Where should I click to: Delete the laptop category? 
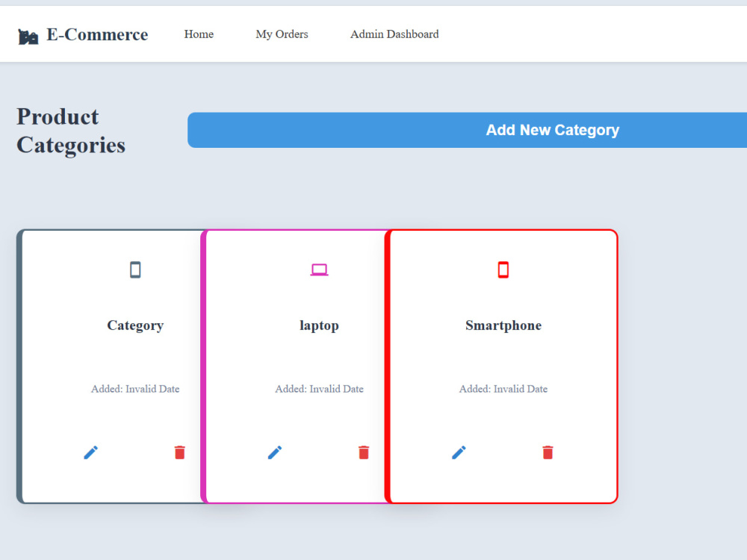pos(364,452)
